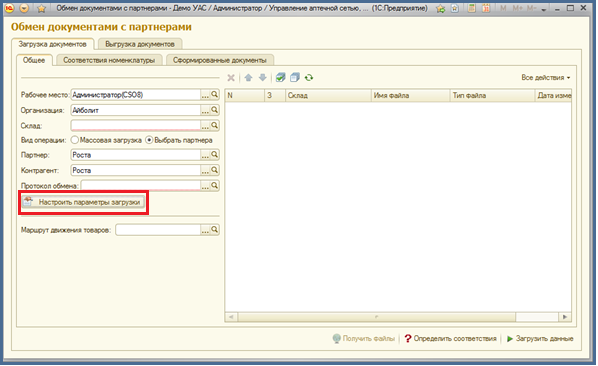Image resolution: width=598 pixels, height=366 pixels.
Task: Click the green refresh icon in toolbar
Action: pyautogui.click(x=309, y=78)
